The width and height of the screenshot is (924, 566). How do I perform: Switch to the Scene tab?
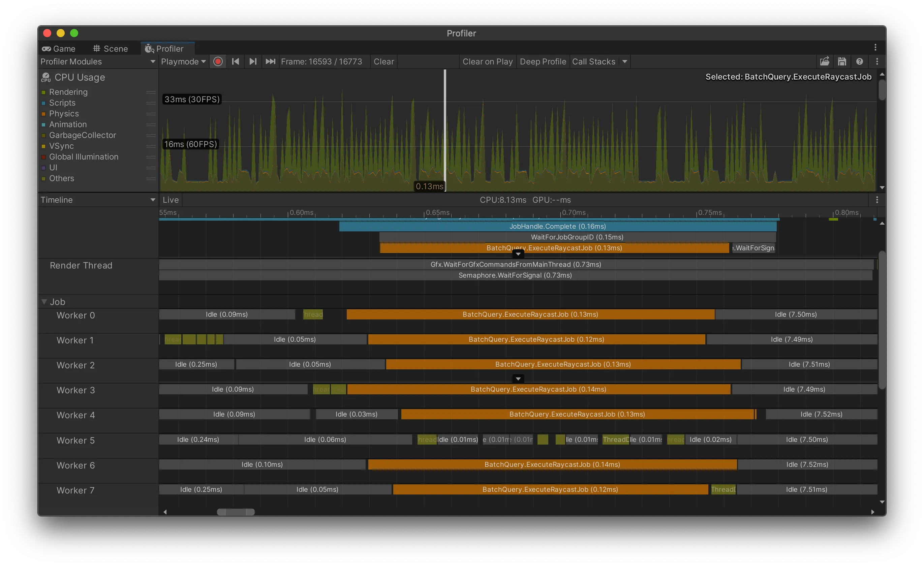pyautogui.click(x=110, y=49)
